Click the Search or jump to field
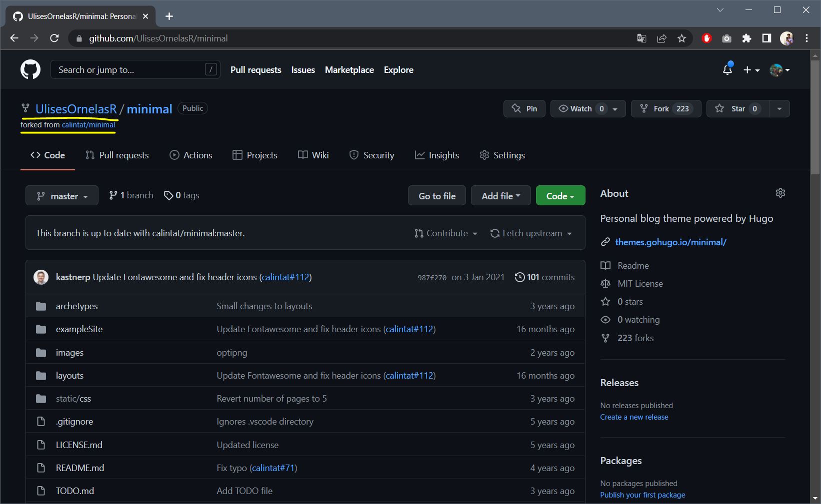821x504 pixels. point(135,70)
